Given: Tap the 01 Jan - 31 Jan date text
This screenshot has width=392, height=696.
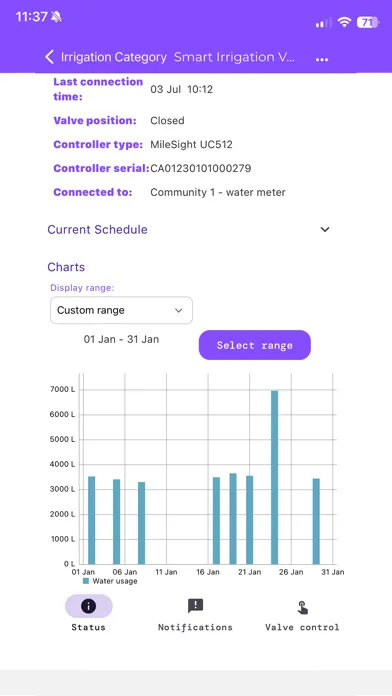Looking at the screenshot, I should (x=121, y=340).
